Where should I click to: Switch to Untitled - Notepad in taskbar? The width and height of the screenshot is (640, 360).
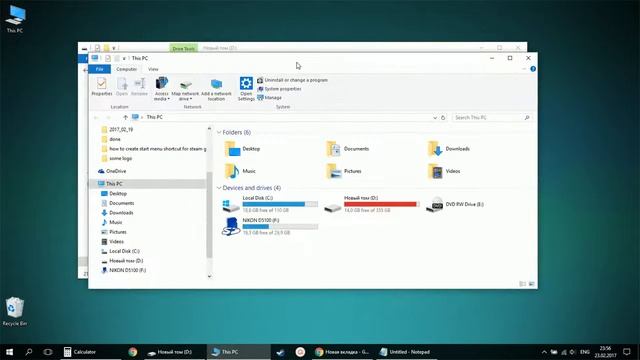[x=406, y=352]
